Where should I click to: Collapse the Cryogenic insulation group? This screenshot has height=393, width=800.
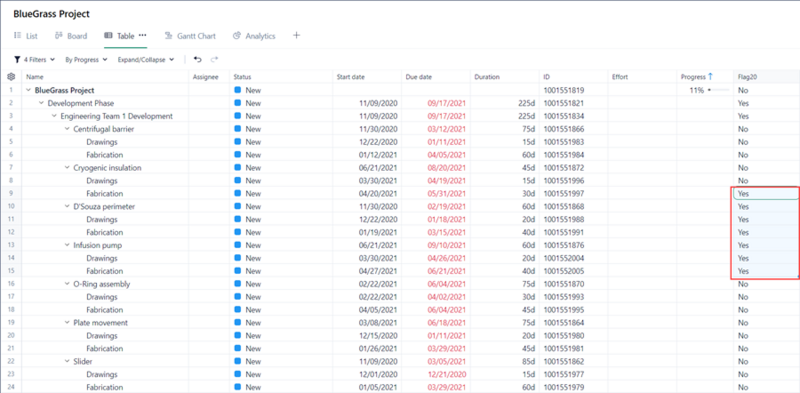click(67, 167)
